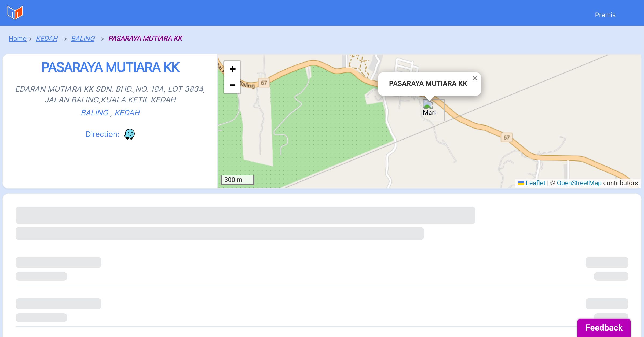Open the KEDAH breadcrumb link

(x=47, y=39)
